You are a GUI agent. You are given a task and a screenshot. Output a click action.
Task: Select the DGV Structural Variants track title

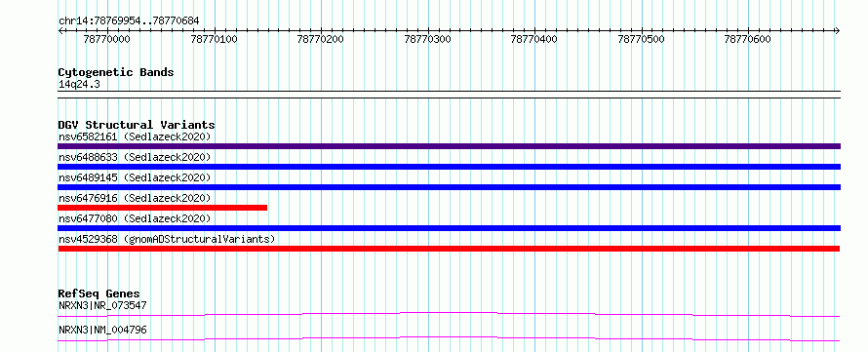[x=137, y=125]
